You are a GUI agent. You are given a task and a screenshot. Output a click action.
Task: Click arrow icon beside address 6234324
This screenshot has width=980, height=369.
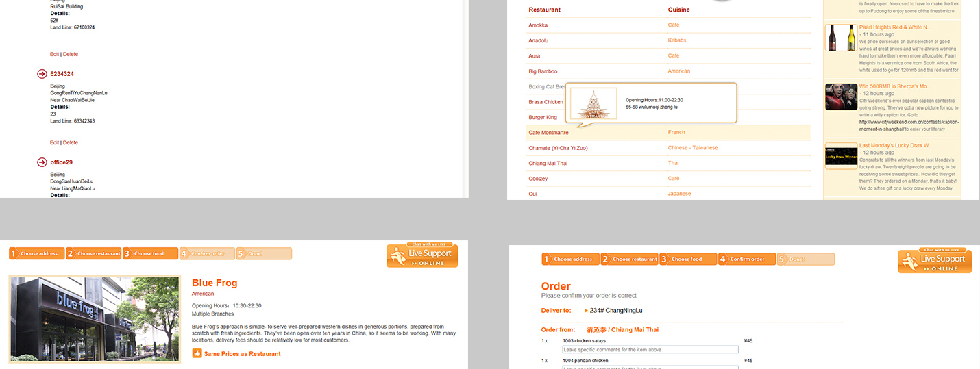click(x=42, y=74)
